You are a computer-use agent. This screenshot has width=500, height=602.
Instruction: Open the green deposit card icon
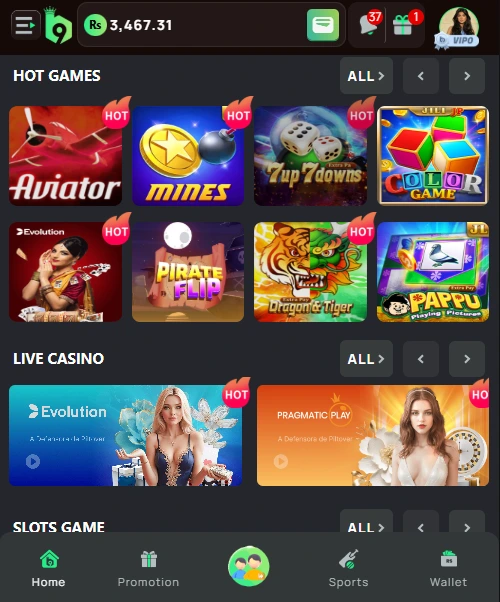coord(323,25)
